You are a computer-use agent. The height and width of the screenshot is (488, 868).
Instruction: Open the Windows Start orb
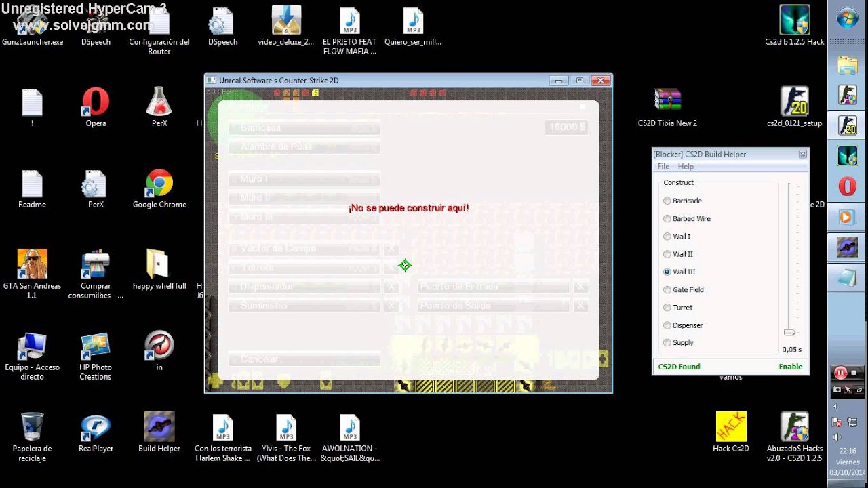pyautogui.click(x=848, y=18)
